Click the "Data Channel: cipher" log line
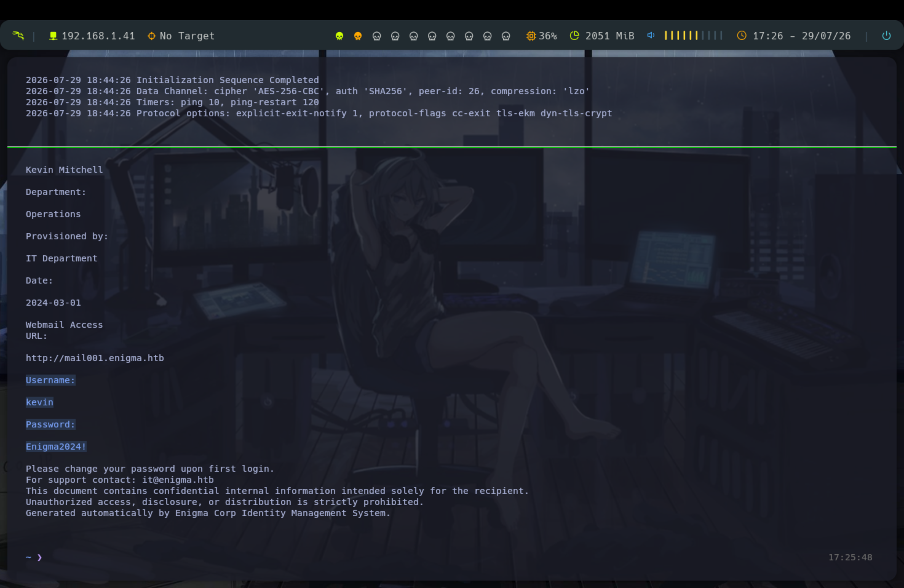Screen dimensions: 904x588 pyautogui.click(x=308, y=91)
